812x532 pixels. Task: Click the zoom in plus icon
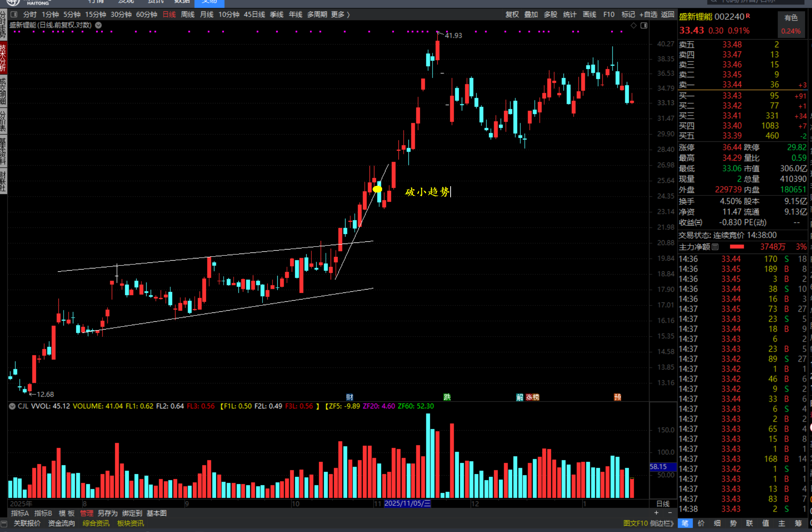(x=656, y=513)
